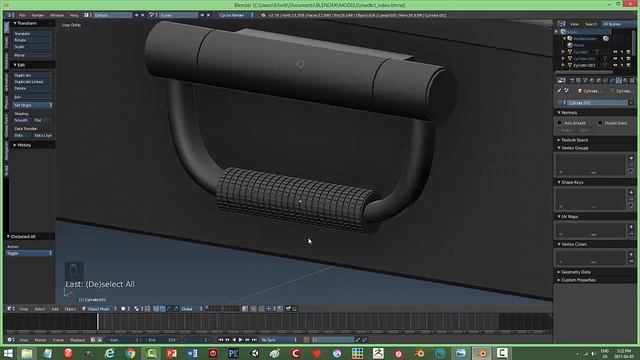Open the Cycles Render engine dropdown

pyautogui.click(x=235, y=15)
